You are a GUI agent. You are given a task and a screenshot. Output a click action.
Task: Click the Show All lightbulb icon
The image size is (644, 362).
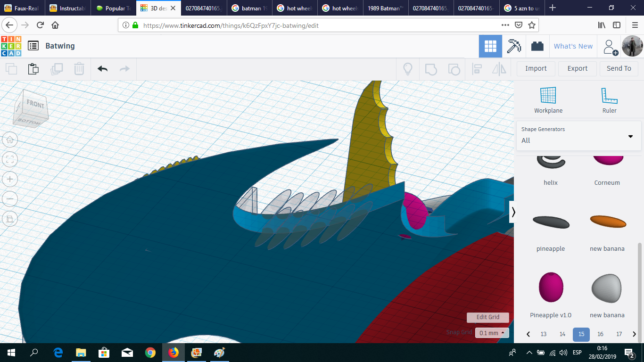click(408, 69)
